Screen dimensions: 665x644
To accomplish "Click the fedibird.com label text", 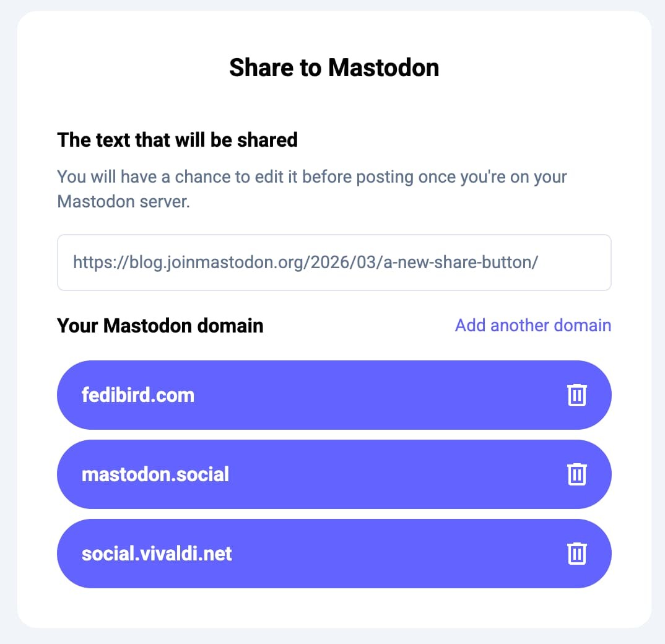I will click(x=138, y=395).
